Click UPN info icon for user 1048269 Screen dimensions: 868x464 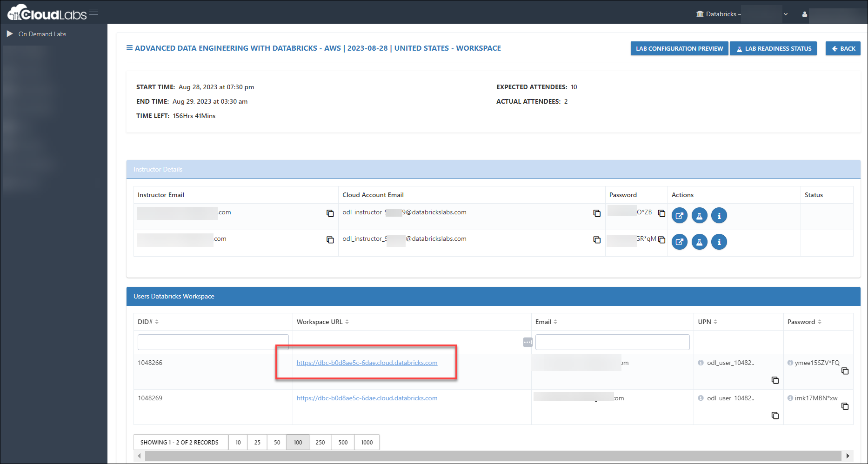tap(701, 398)
